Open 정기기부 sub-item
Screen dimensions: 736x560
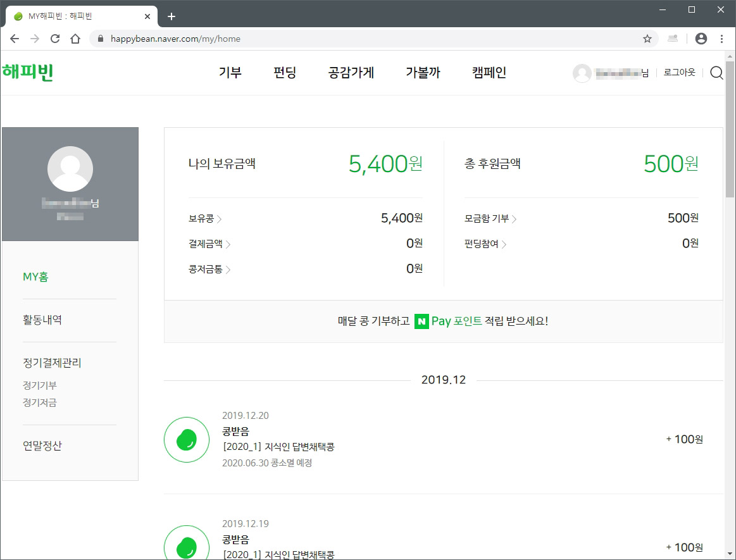tap(40, 385)
